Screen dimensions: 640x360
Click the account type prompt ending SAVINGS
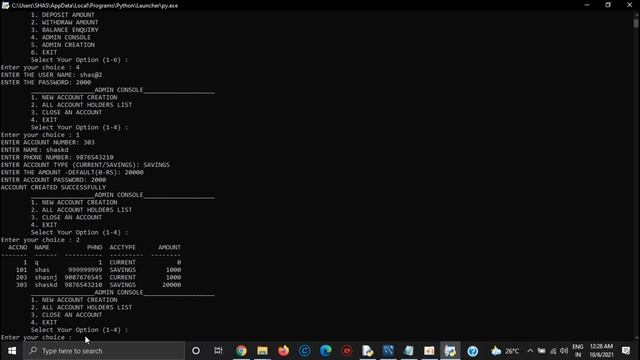(85, 165)
